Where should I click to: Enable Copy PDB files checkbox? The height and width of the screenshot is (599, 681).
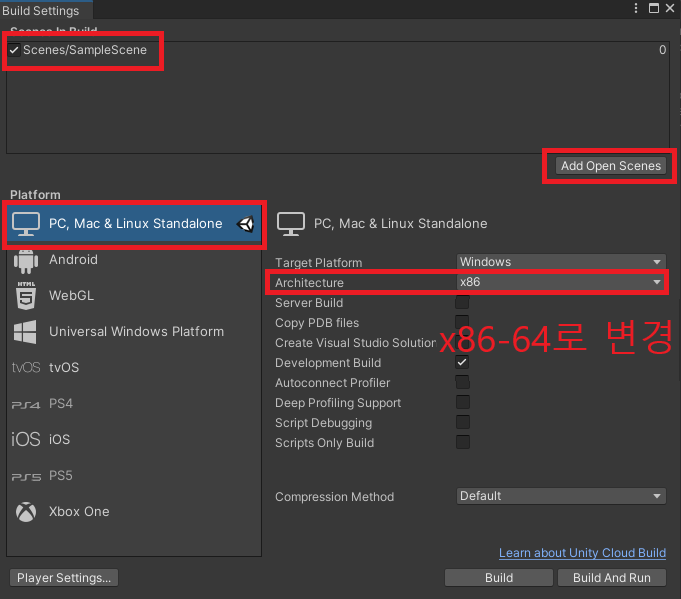(x=462, y=322)
